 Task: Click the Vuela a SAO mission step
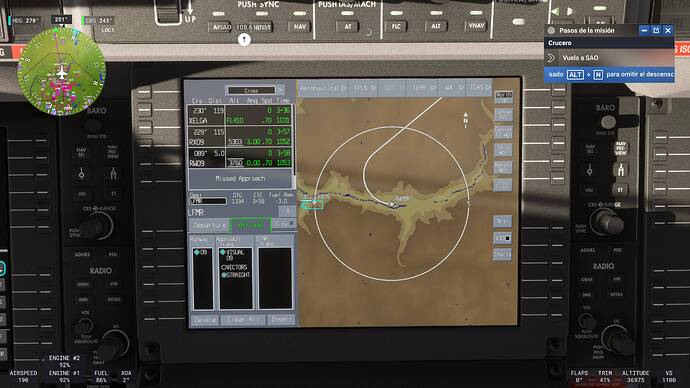pos(609,58)
